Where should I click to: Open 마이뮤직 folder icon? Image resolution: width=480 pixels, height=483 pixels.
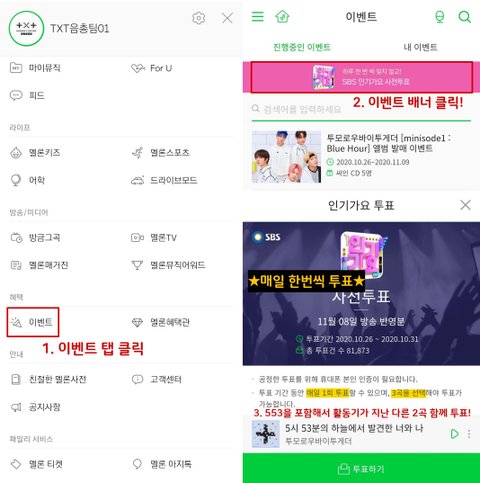click(x=16, y=68)
